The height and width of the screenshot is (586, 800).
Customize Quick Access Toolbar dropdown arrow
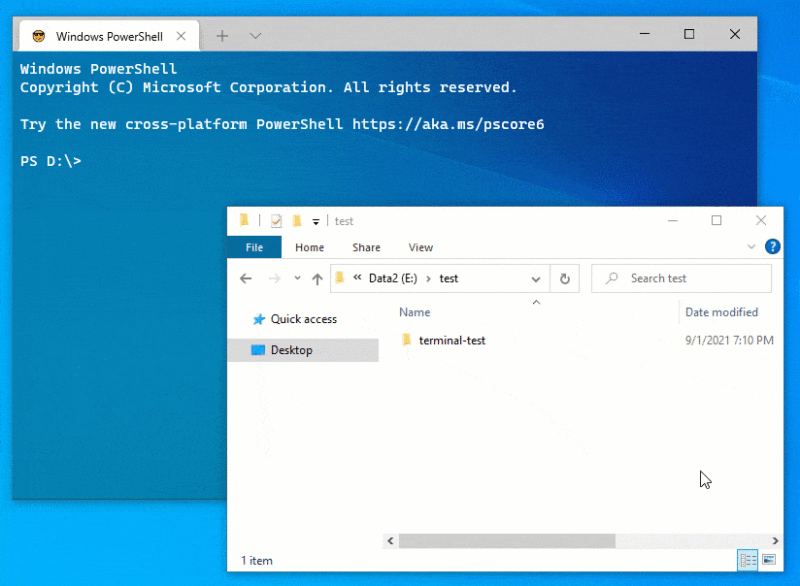(x=316, y=221)
